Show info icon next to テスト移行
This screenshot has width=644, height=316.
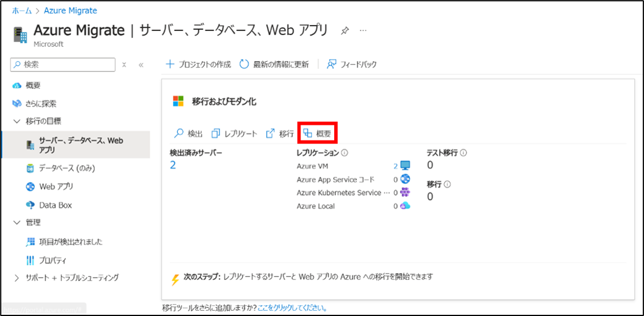click(x=463, y=153)
